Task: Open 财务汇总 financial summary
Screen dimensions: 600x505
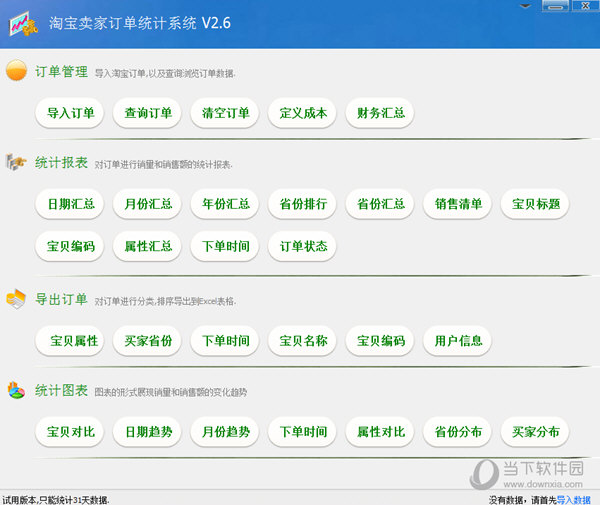Action: tap(380, 113)
